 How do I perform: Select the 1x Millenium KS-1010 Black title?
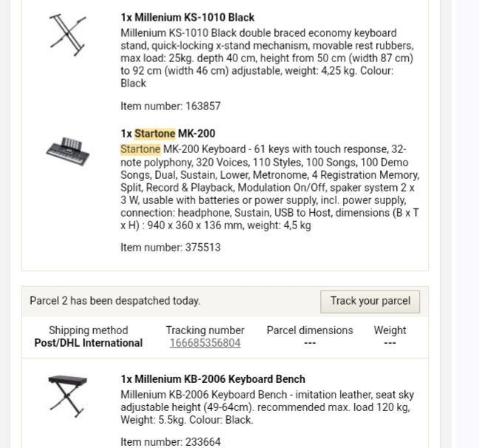pos(187,18)
